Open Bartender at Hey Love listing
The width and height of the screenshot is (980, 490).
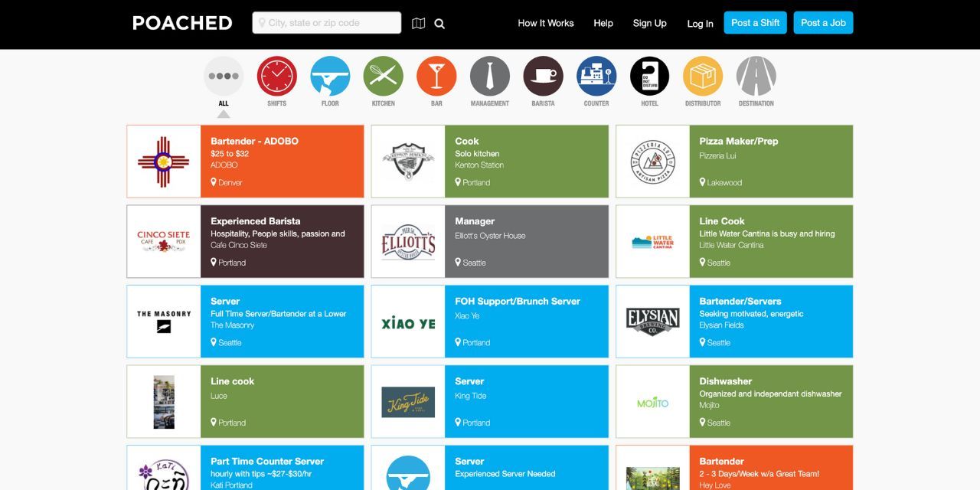[734, 468]
